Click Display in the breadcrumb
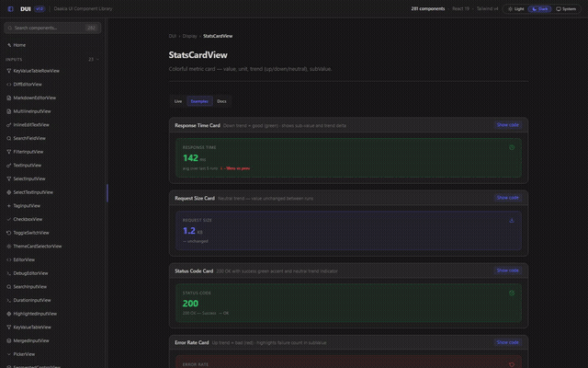Viewport: 588px width, 368px height. tap(189, 36)
